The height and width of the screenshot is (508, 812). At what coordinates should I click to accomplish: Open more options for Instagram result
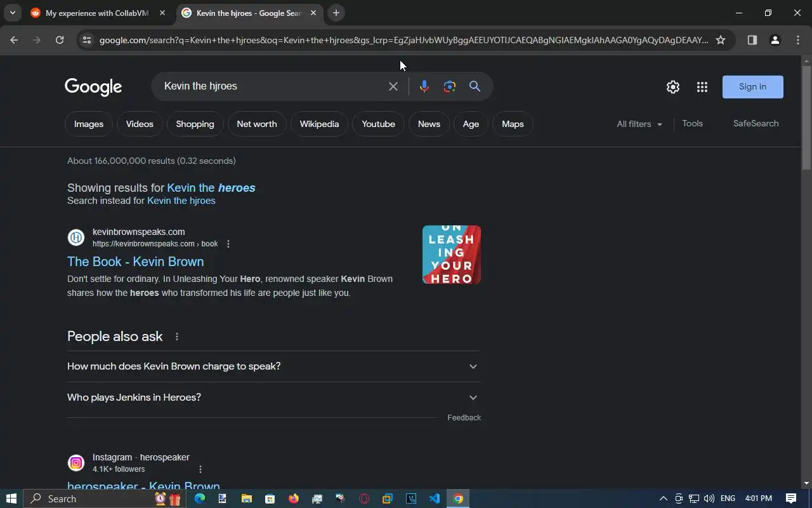pyautogui.click(x=200, y=469)
